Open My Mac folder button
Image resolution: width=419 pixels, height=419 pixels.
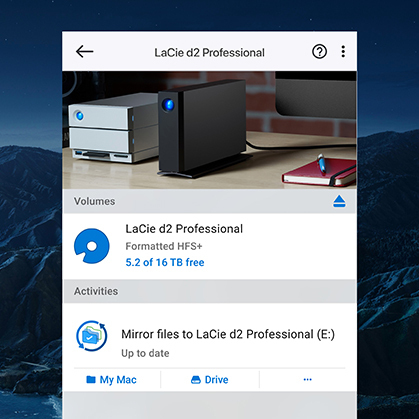[111, 380]
